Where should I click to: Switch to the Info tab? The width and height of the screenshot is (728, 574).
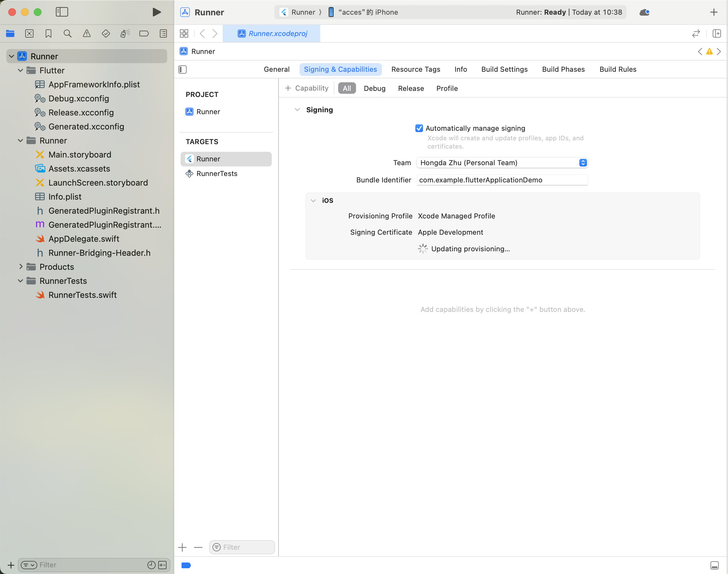[x=461, y=70]
